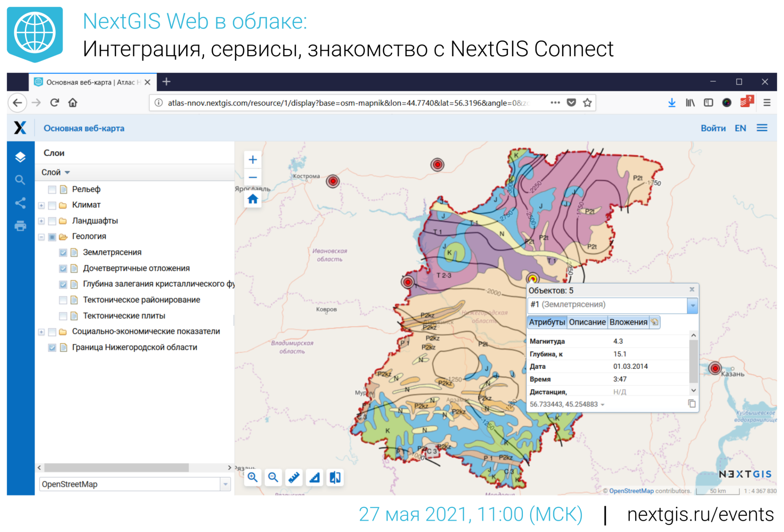
Task: Click the NextGIS X logo
Action: [20, 128]
